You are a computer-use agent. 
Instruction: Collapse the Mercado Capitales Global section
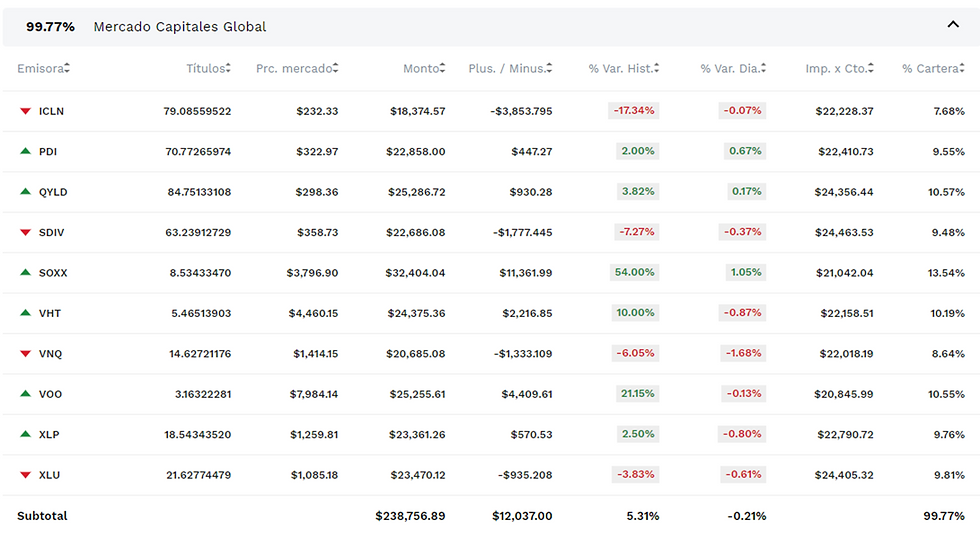(x=952, y=26)
